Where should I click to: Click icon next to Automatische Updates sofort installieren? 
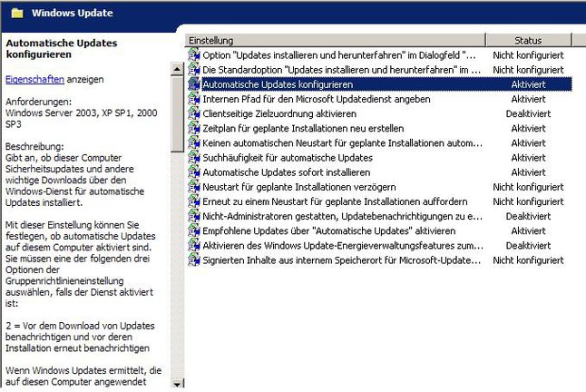[x=194, y=172]
